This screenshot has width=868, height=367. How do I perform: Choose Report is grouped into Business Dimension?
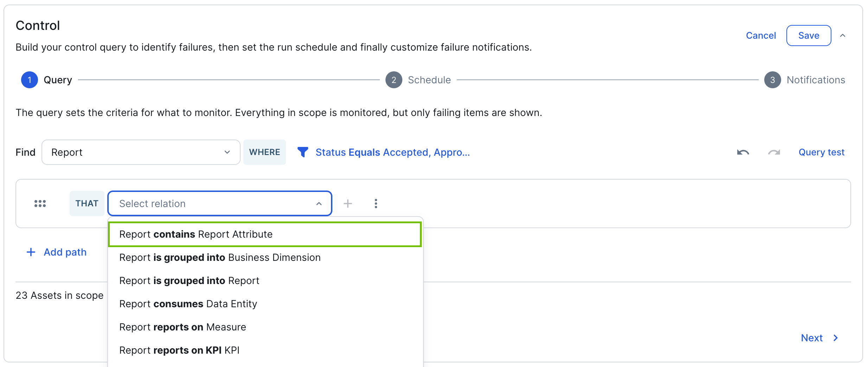[265, 257]
